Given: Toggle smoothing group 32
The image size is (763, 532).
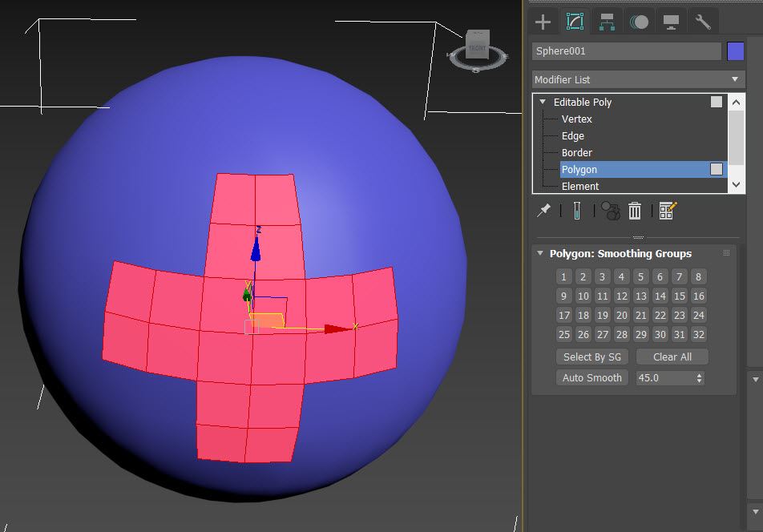Looking at the screenshot, I should [x=699, y=335].
